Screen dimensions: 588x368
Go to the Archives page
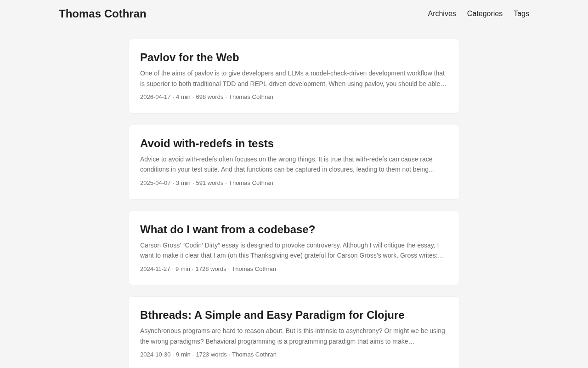click(442, 14)
